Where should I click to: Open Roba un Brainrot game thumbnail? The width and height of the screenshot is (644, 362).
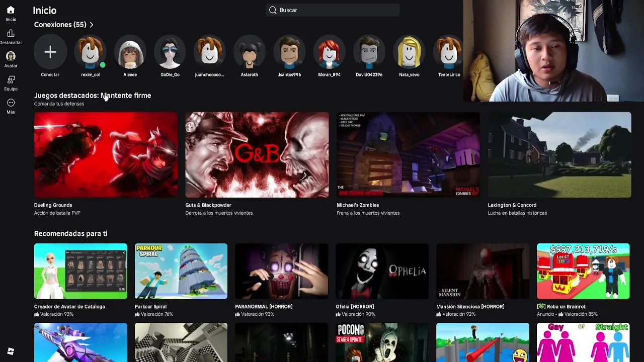pos(583,271)
